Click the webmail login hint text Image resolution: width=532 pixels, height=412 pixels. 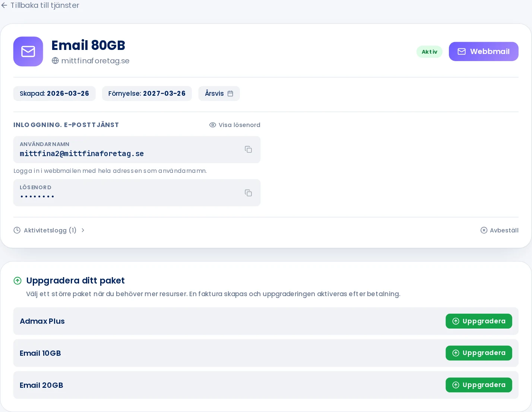[110, 171]
